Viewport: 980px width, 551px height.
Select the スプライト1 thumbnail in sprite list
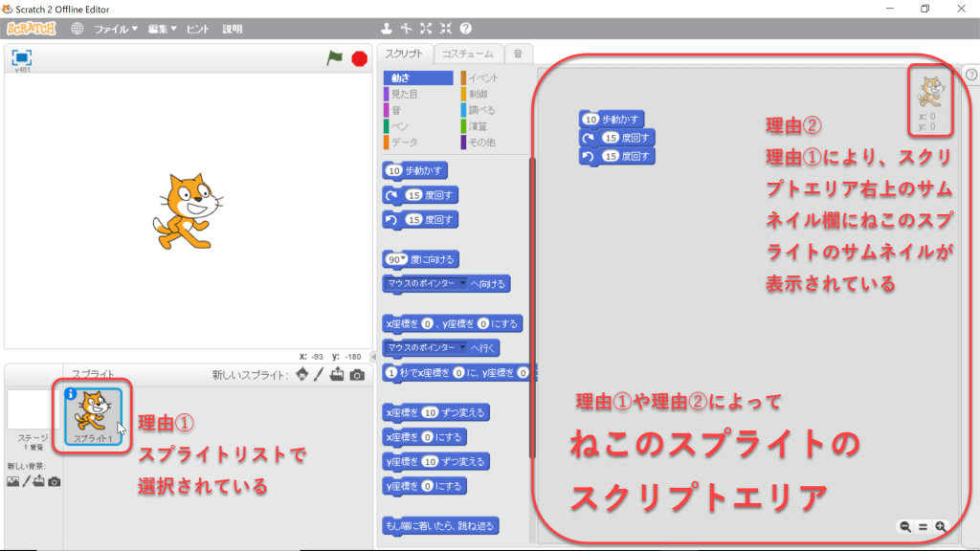tap(93, 416)
